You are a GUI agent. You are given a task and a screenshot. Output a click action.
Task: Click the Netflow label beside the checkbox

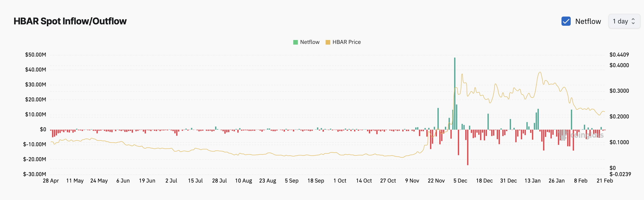588,21
